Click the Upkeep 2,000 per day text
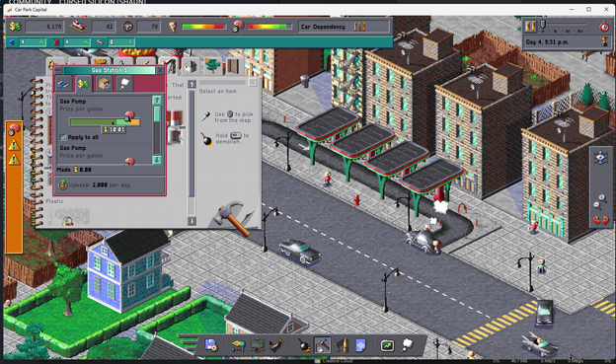616x364 pixels. tap(100, 184)
